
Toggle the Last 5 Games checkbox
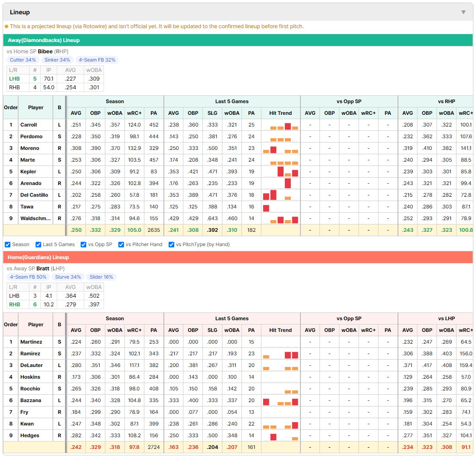[38, 245]
